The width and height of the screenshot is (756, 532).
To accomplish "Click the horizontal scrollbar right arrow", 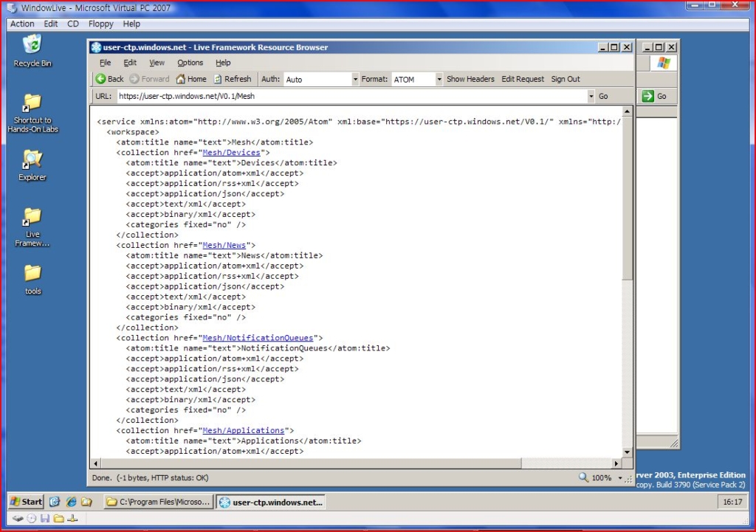I will click(x=616, y=463).
